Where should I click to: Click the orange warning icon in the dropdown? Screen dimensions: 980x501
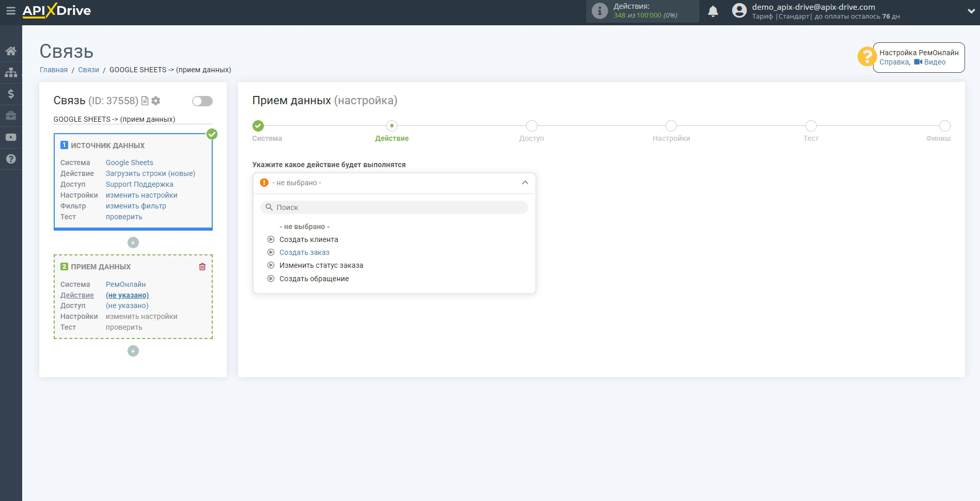(264, 183)
